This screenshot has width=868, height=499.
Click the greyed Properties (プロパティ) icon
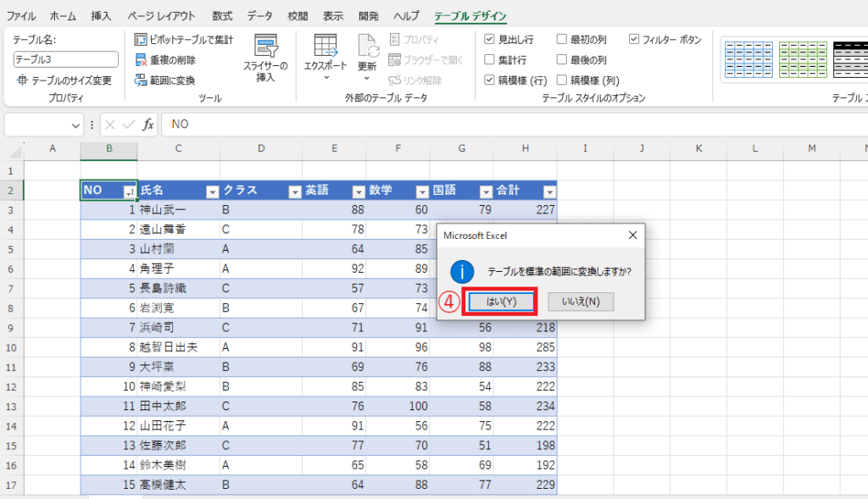(x=395, y=39)
